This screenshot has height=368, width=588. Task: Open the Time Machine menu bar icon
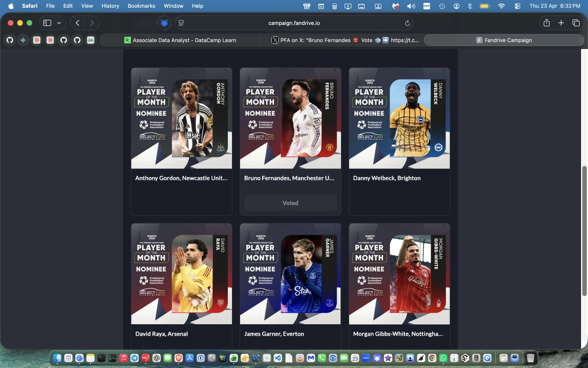pos(442,6)
